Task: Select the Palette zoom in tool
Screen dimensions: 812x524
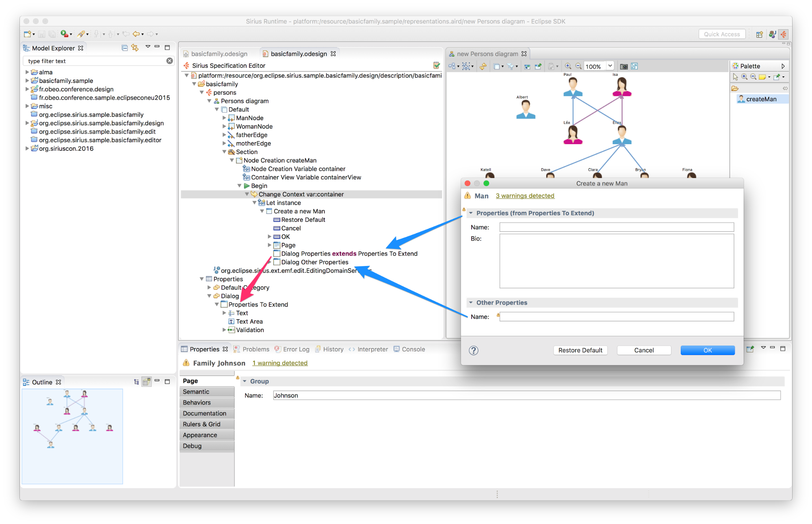Action: [744, 77]
